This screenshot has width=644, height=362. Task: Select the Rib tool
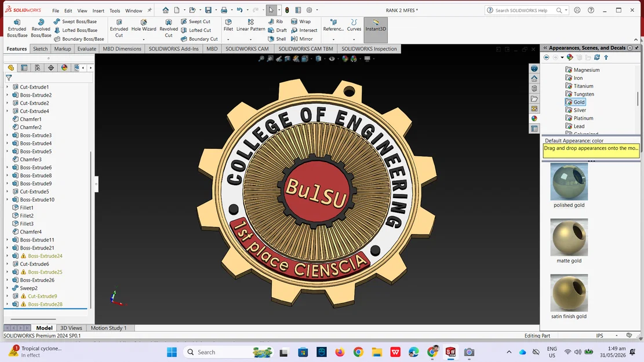click(x=275, y=21)
